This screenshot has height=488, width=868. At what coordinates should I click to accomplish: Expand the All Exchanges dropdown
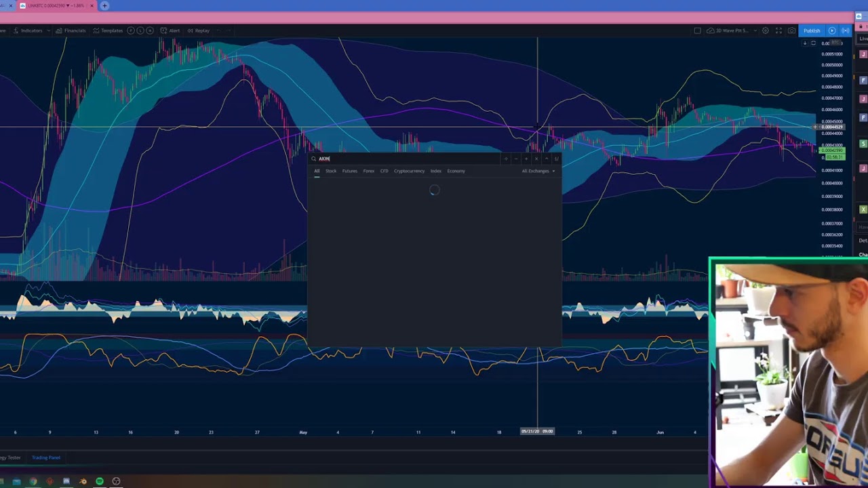(x=538, y=171)
